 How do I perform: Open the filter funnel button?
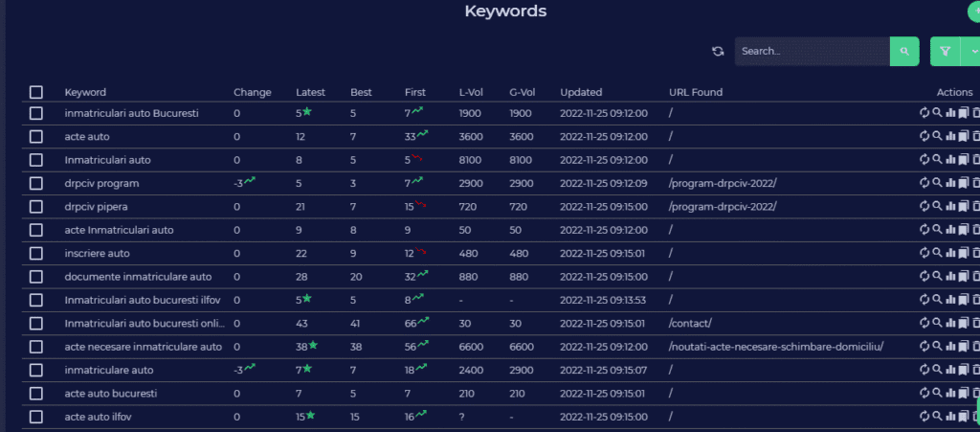tap(944, 52)
